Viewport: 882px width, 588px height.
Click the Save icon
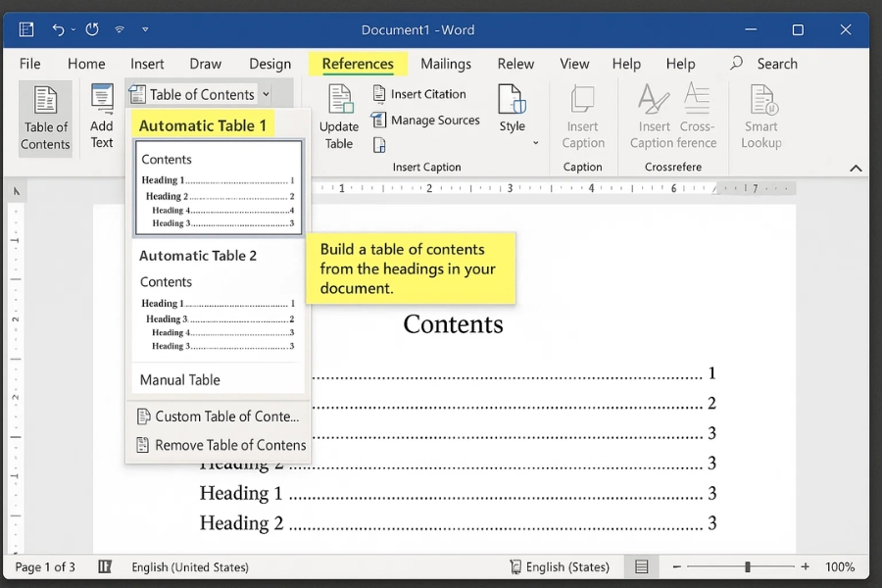[25, 29]
